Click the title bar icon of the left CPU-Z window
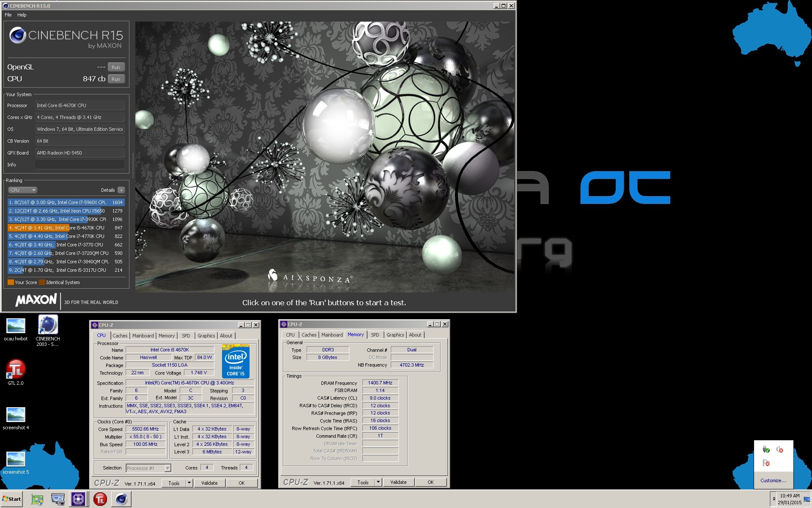812x508 pixels. 95,325
